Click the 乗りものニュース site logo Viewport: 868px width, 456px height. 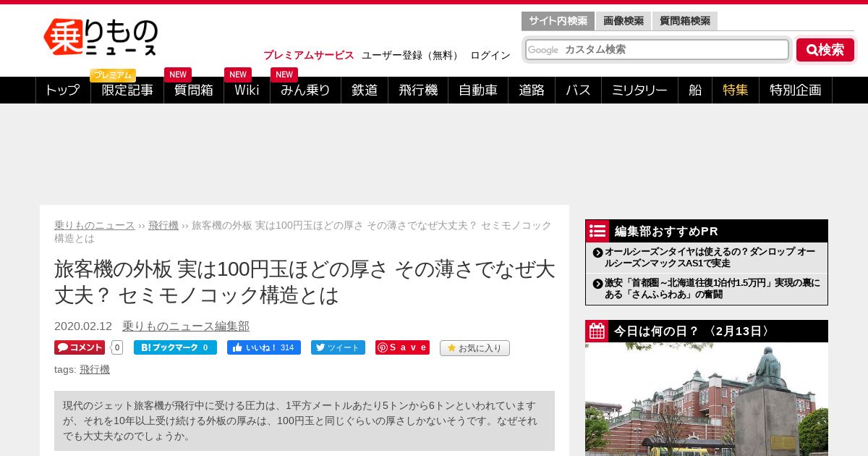[x=101, y=36]
